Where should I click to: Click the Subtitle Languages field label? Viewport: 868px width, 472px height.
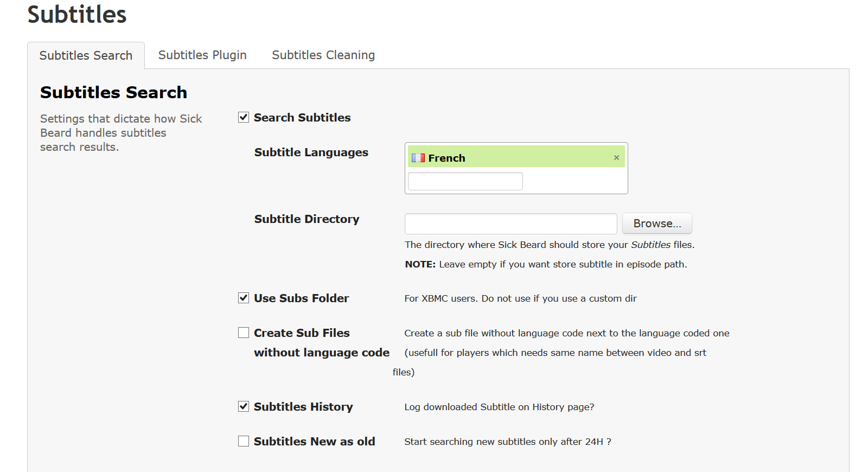pos(311,152)
